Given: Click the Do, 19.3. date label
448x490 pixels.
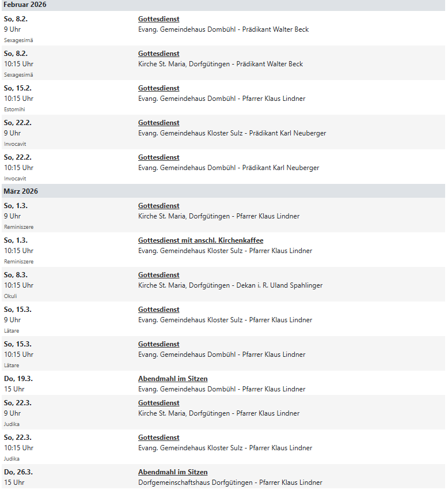Looking at the screenshot, I should (x=18, y=379).
